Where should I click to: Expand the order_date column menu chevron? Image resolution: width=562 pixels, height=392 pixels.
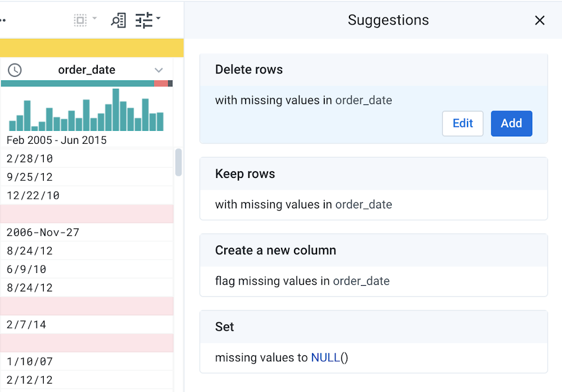159,70
